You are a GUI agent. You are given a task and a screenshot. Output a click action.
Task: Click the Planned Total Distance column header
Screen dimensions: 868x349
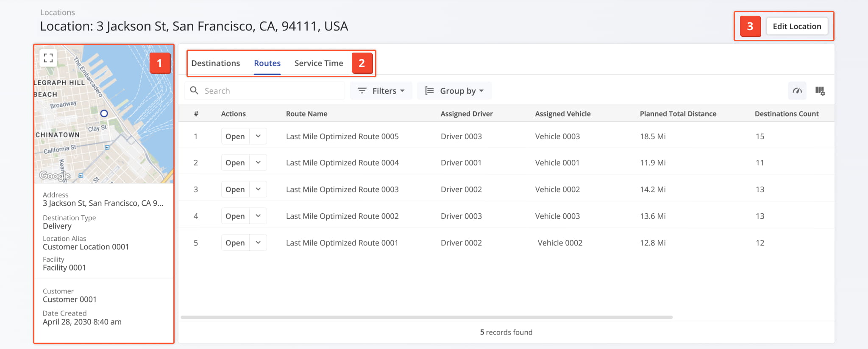click(678, 114)
